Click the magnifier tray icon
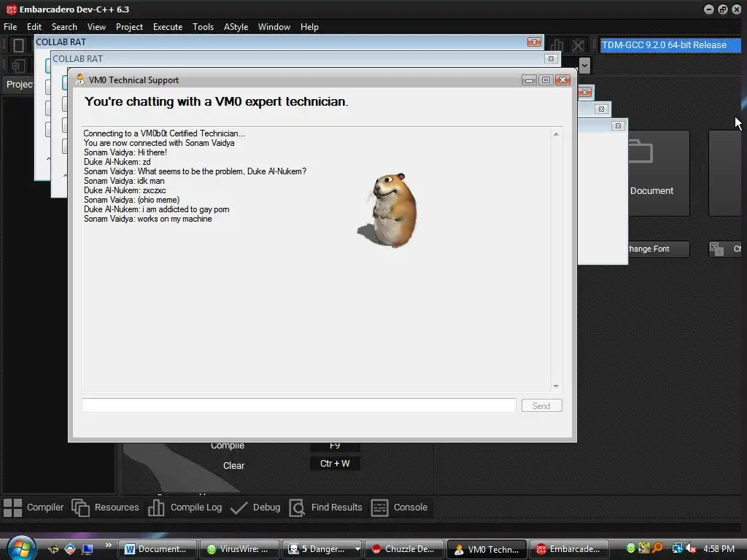This screenshot has height=560, width=747. click(x=657, y=548)
